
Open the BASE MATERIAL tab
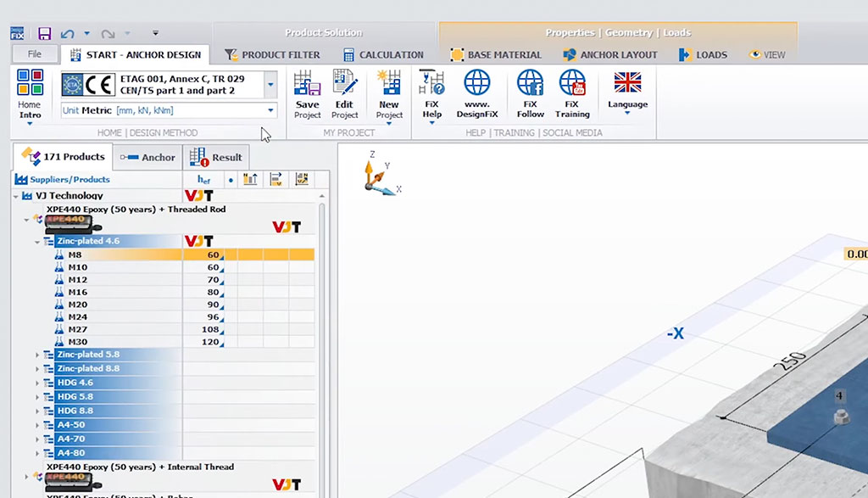(495, 55)
